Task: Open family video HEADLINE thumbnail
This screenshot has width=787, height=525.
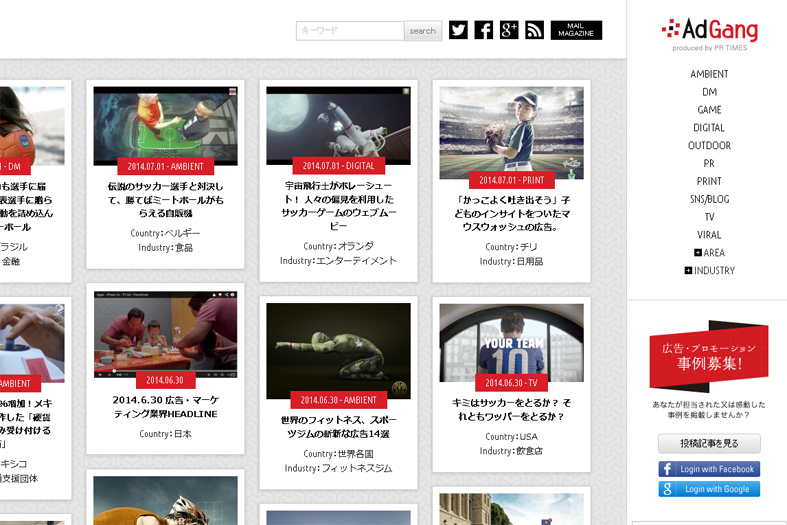Action: point(166,334)
